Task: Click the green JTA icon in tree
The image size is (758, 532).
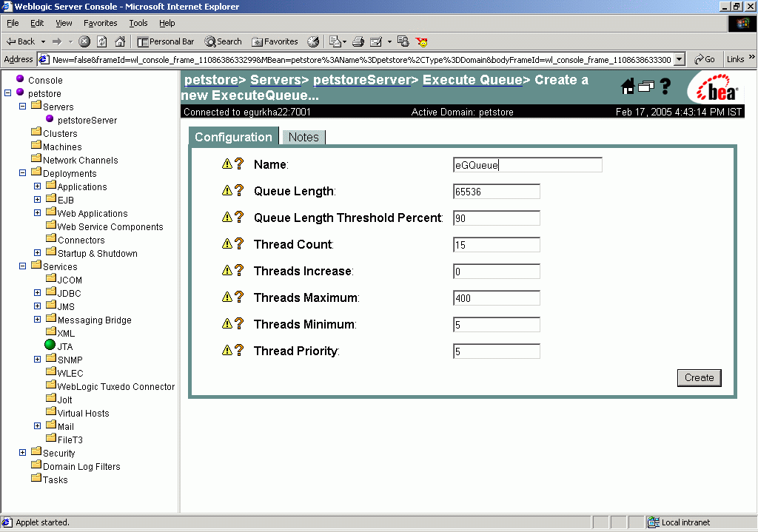Action: click(x=50, y=345)
